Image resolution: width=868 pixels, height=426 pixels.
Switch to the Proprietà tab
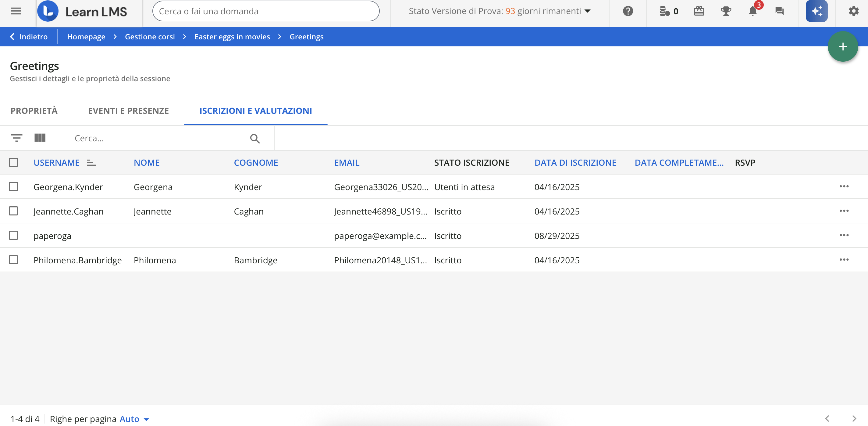tap(34, 111)
